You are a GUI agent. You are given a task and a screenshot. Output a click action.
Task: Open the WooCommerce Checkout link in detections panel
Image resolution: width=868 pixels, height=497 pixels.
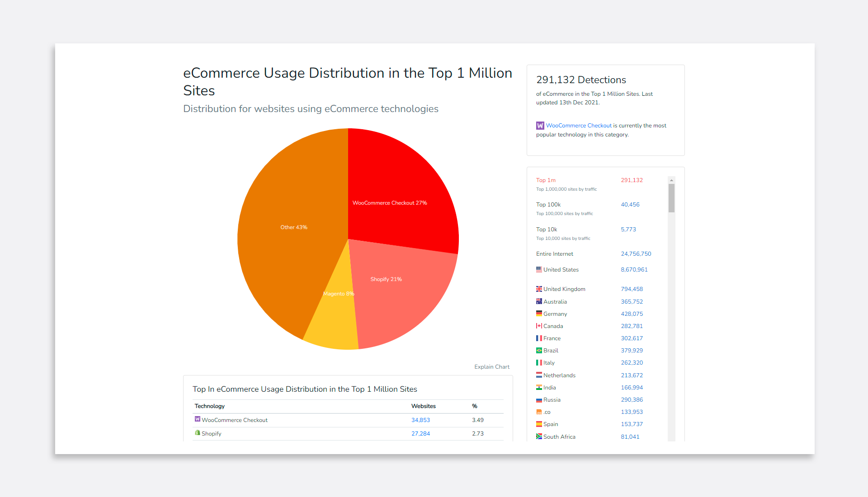578,126
